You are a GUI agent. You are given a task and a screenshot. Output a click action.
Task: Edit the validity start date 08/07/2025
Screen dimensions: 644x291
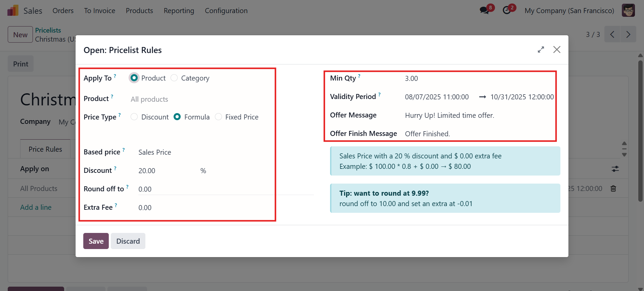point(437,97)
